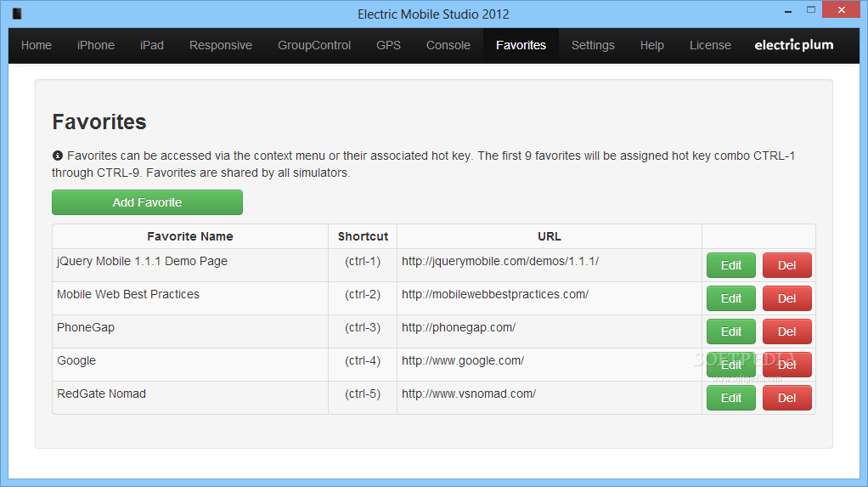
Task: Click the Favorite Name column header
Action: point(190,236)
